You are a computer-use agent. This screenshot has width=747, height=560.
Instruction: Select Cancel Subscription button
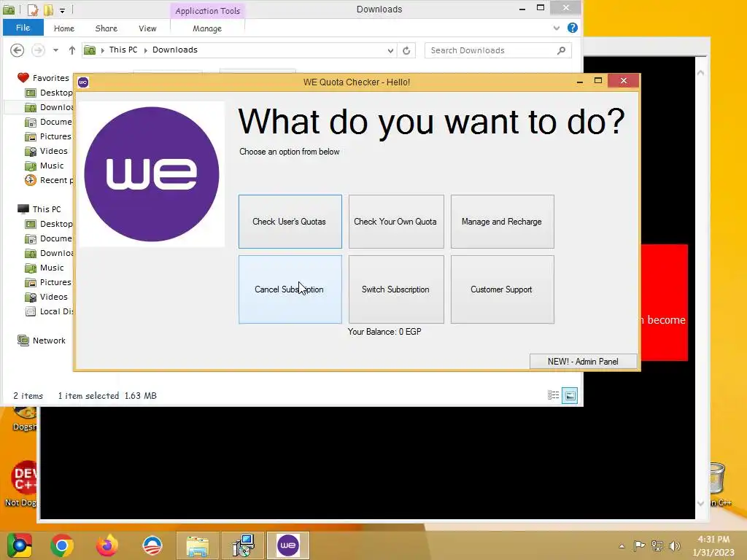tap(290, 289)
